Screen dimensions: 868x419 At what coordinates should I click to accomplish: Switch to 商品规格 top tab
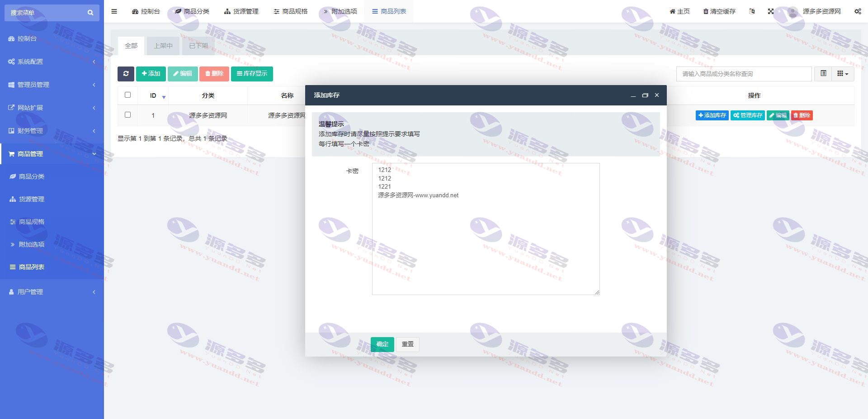pyautogui.click(x=291, y=11)
